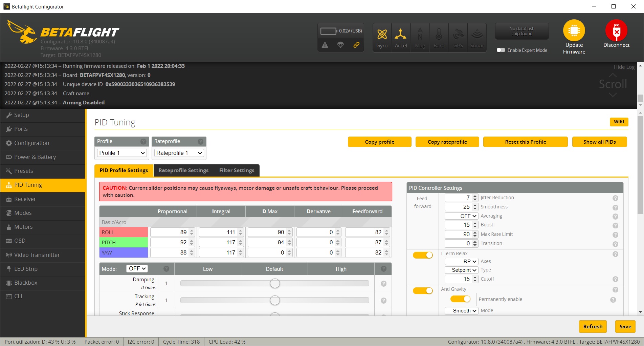This screenshot has width=644, height=346.
Task: Open the Rateprofile 1 dropdown
Action: point(179,153)
